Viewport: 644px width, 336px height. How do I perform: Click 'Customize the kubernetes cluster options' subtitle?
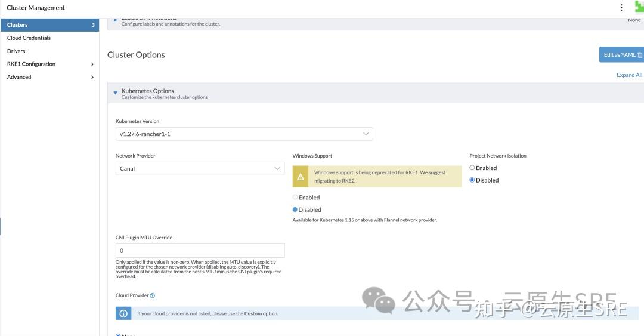point(165,97)
